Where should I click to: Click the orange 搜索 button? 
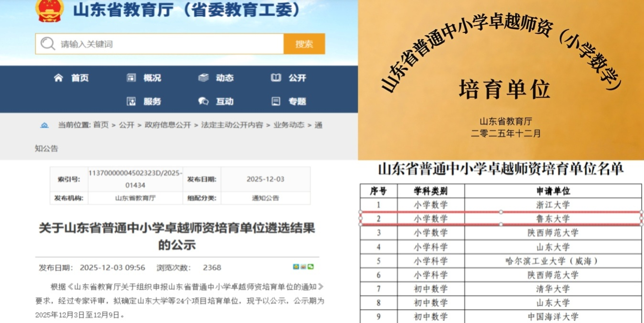[x=304, y=44]
